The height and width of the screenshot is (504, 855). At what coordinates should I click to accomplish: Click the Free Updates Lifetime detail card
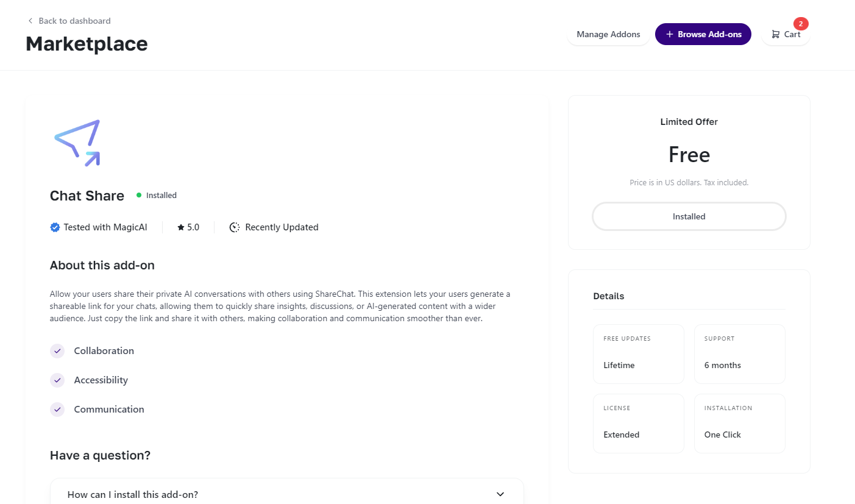[639, 354]
